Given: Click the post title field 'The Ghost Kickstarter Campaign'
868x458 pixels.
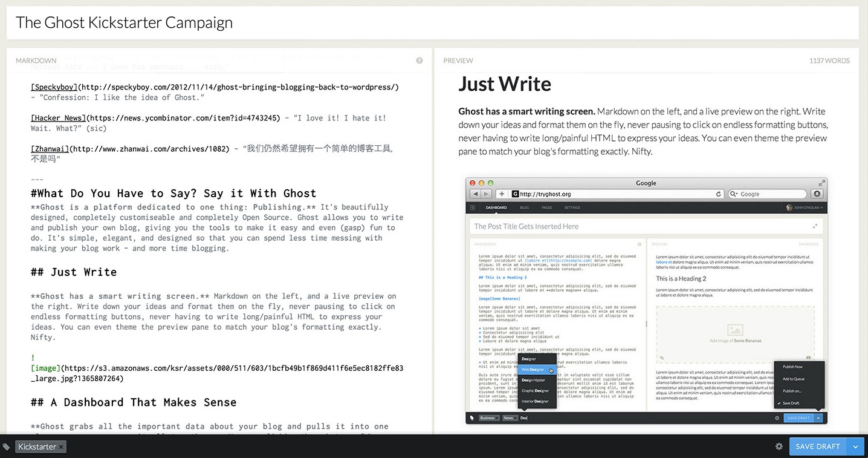Looking at the screenshot, I should [433, 23].
